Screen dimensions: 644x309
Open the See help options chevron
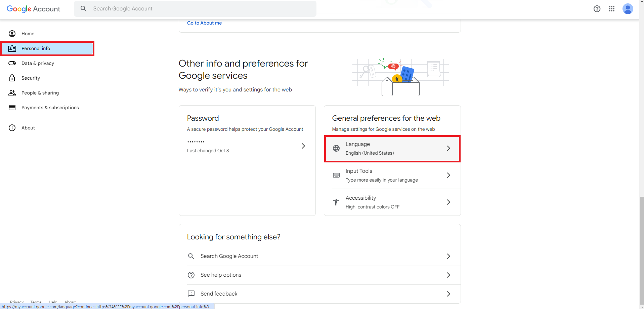[448, 275]
